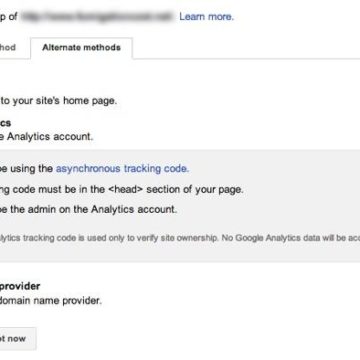
Task: Click 'ng code must be in the' text
Action: pyautogui.click(x=52, y=190)
